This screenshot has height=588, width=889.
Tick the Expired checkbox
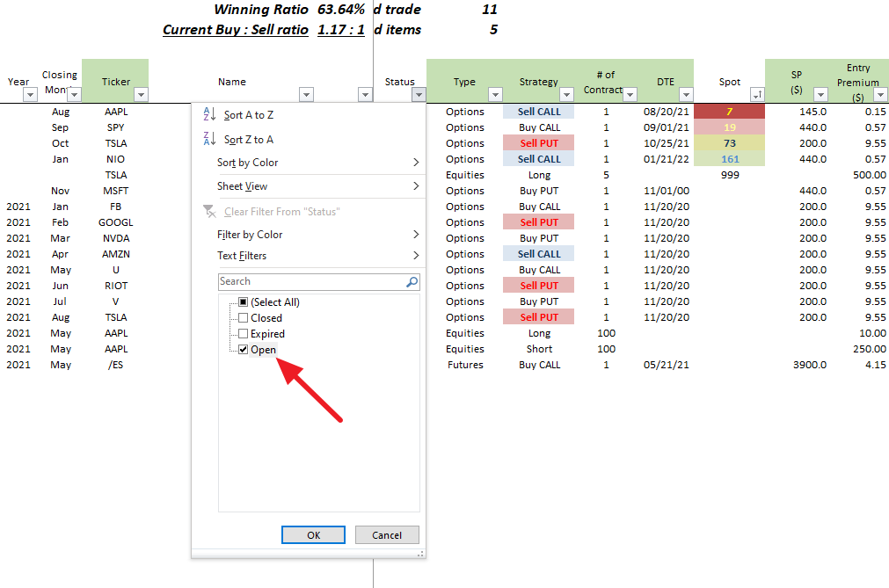pos(244,334)
